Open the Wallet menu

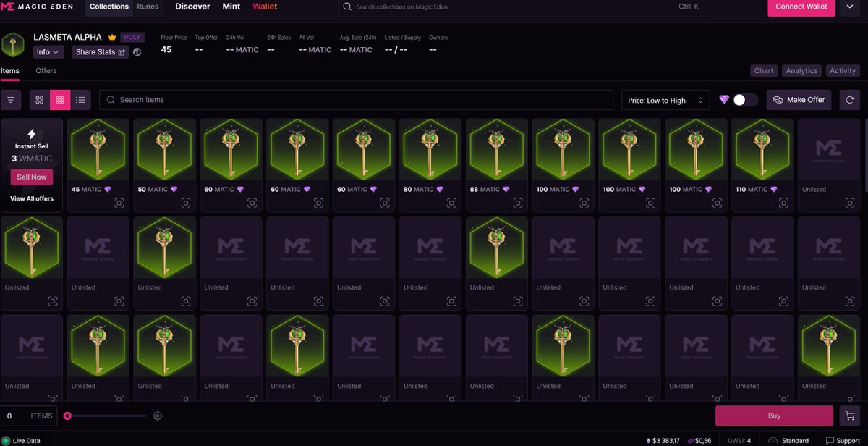[x=265, y=7]
